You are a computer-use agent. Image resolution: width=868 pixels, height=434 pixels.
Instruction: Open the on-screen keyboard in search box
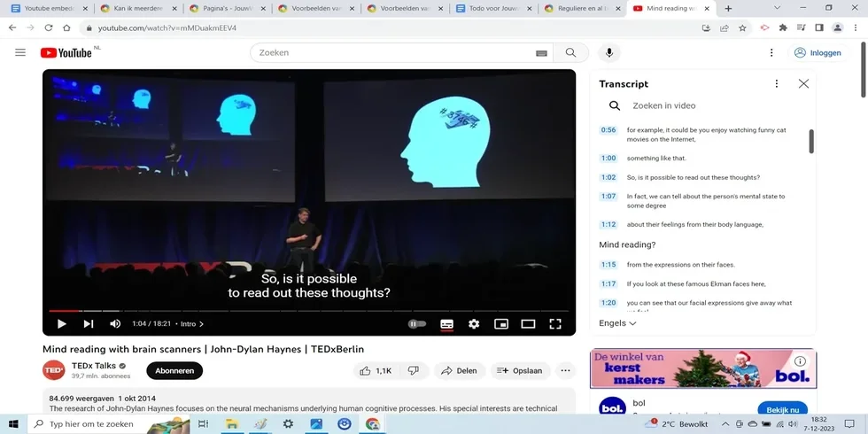tap(541, 53)
